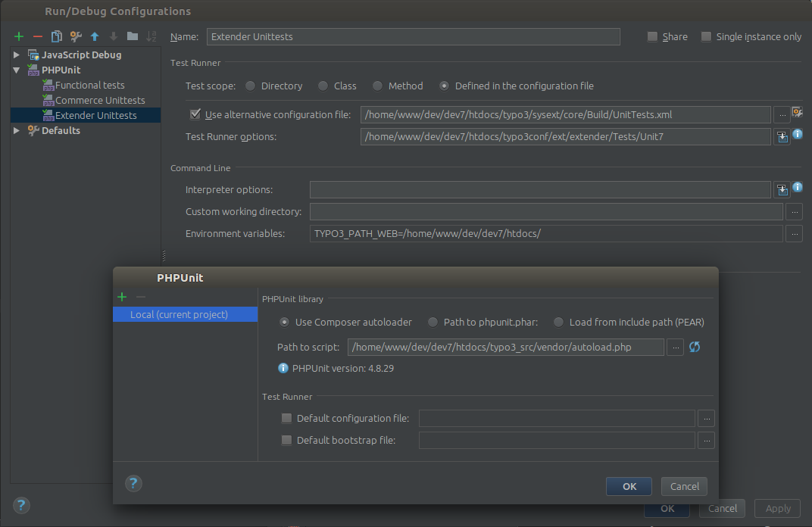
Task: Click the Test Runner options field
Action: pyautogui.click(x=566, y=136)
